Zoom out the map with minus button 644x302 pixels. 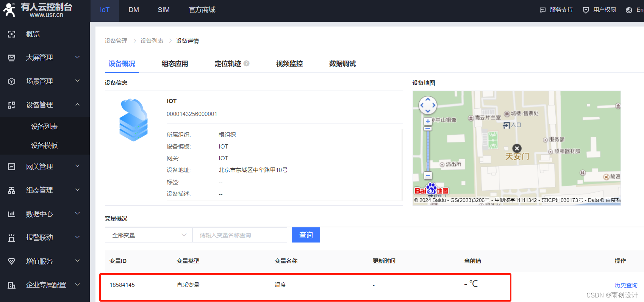coord(428,175)
